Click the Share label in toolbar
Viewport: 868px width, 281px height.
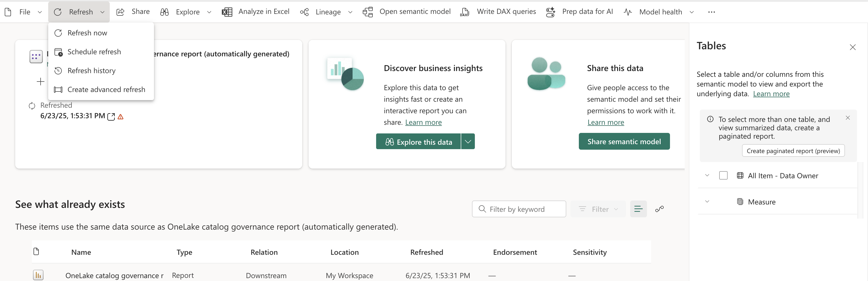tap(140, 12)
